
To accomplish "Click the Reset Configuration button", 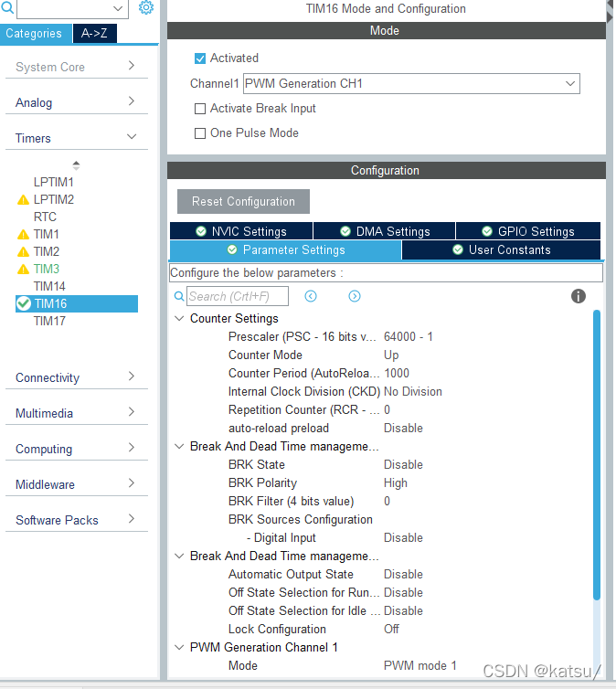I will [x=243, y=201].
